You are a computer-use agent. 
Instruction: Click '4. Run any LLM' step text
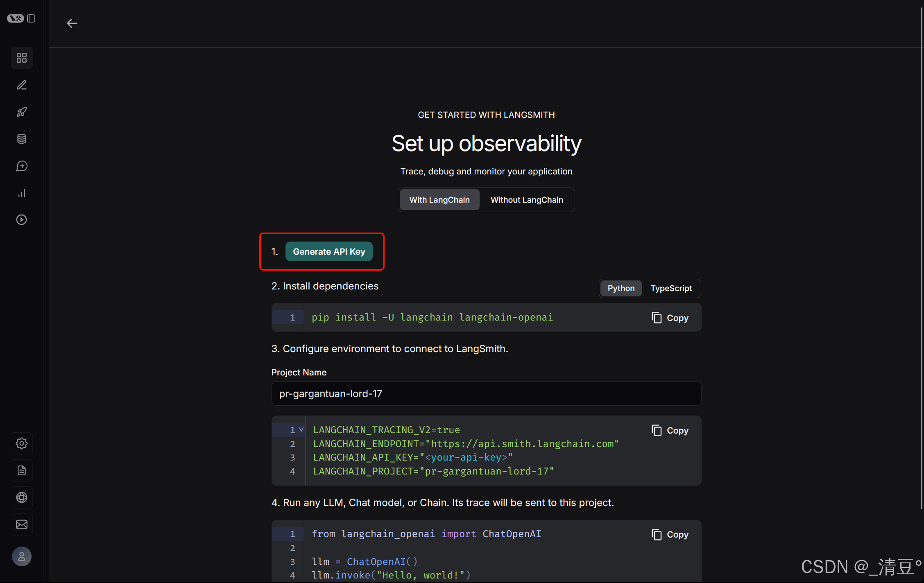(443, 503)
